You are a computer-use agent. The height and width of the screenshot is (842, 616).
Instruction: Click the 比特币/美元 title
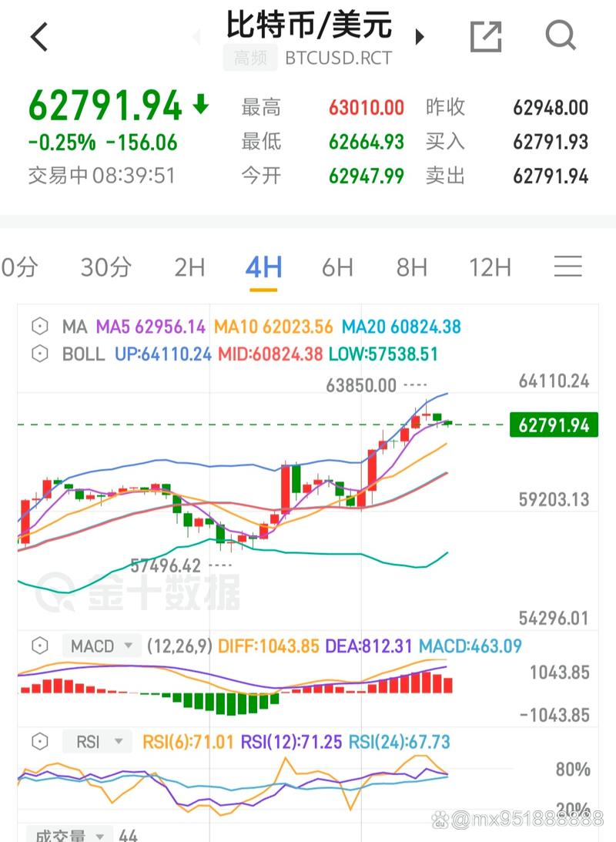(x=309, y=24)
